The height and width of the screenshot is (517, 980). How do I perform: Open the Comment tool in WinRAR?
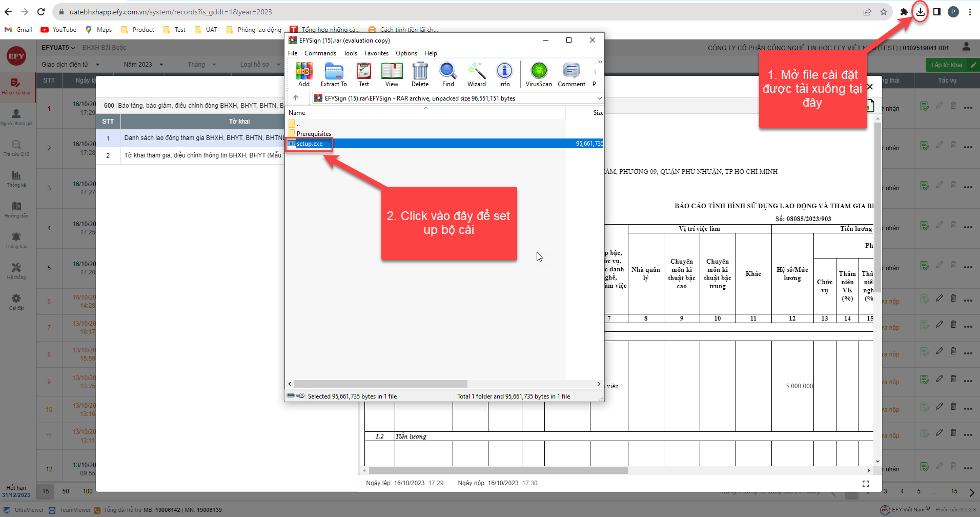[571, 74]
